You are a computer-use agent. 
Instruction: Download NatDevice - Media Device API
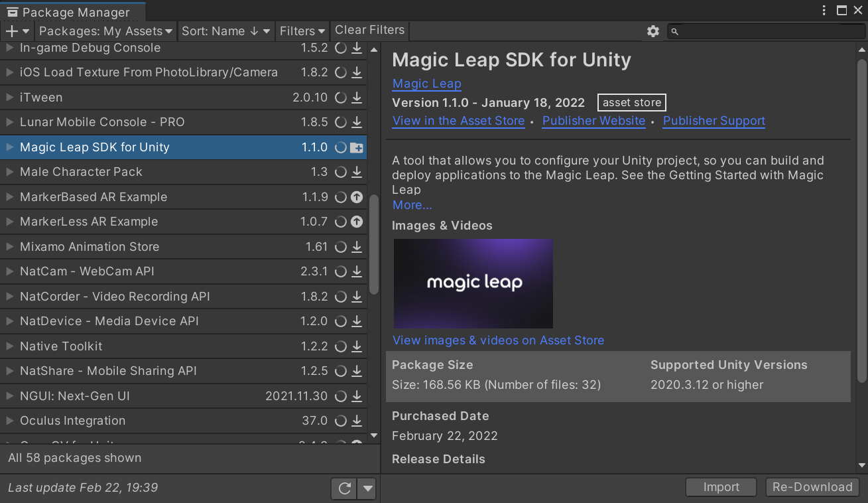(x=357, y=321)
